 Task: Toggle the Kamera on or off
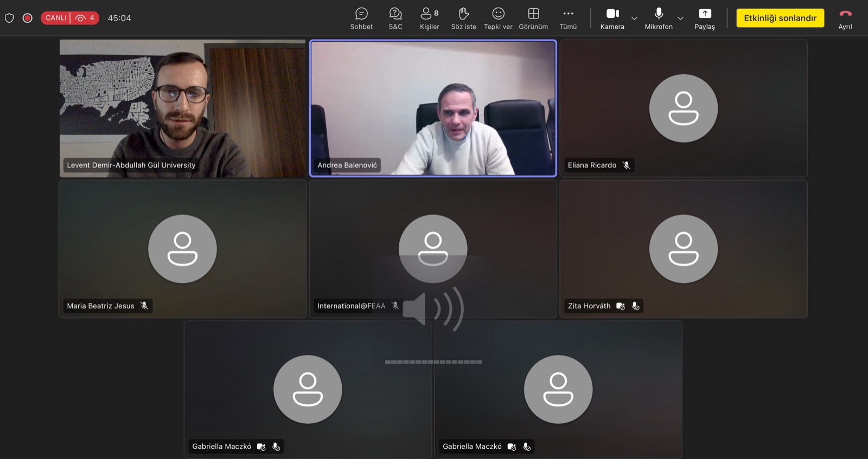(612, 18)
